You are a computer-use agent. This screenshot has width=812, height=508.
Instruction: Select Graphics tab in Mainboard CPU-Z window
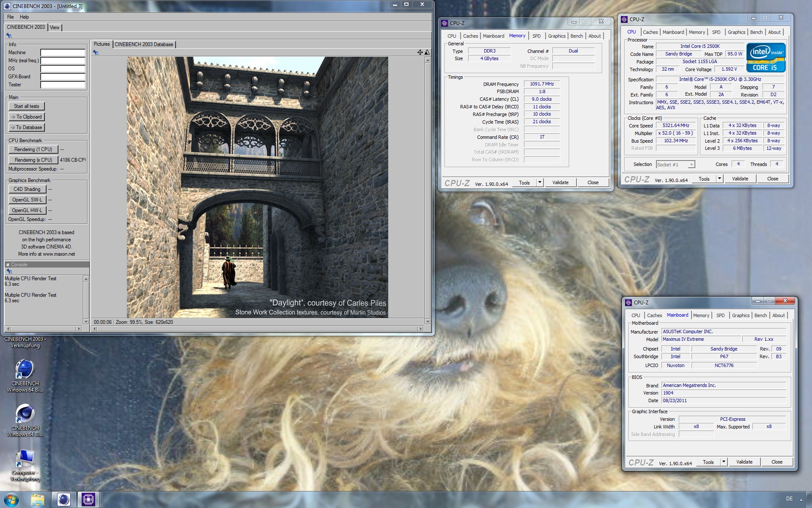click(x=741, y=315)
